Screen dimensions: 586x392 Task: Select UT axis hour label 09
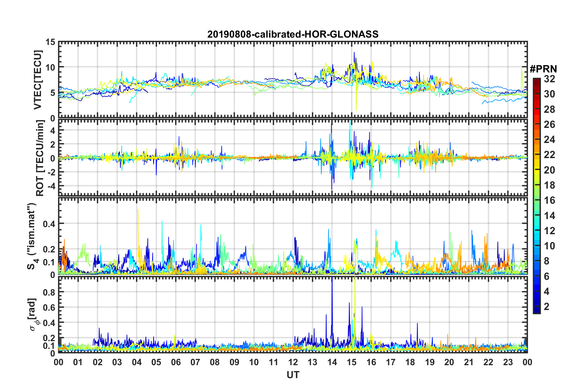click(234, 362)
